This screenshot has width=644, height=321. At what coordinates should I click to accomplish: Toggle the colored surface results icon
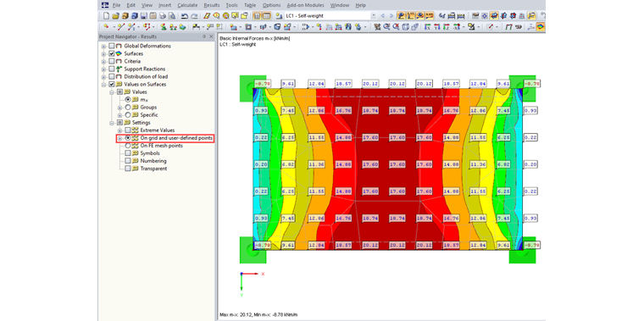541,27
